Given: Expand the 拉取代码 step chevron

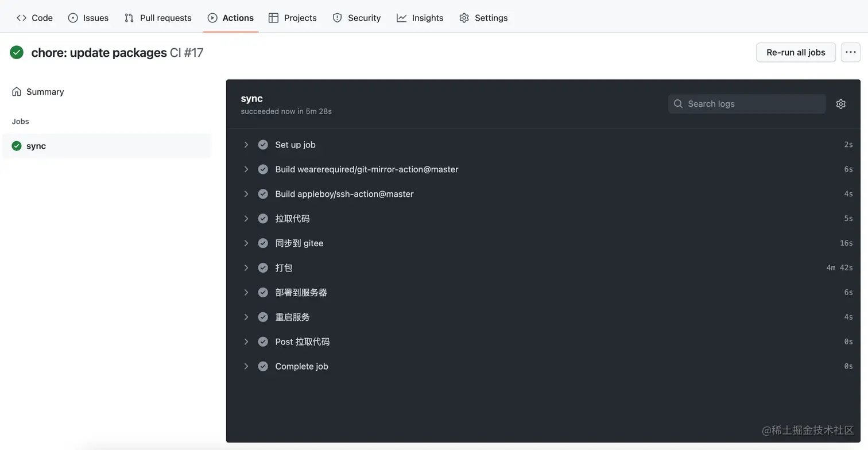Looking at the screenshot, I should [246, 219].
